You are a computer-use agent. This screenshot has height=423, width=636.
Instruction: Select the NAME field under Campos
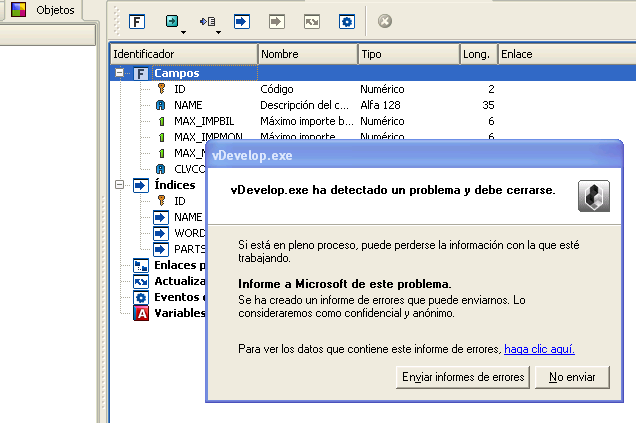188,105
